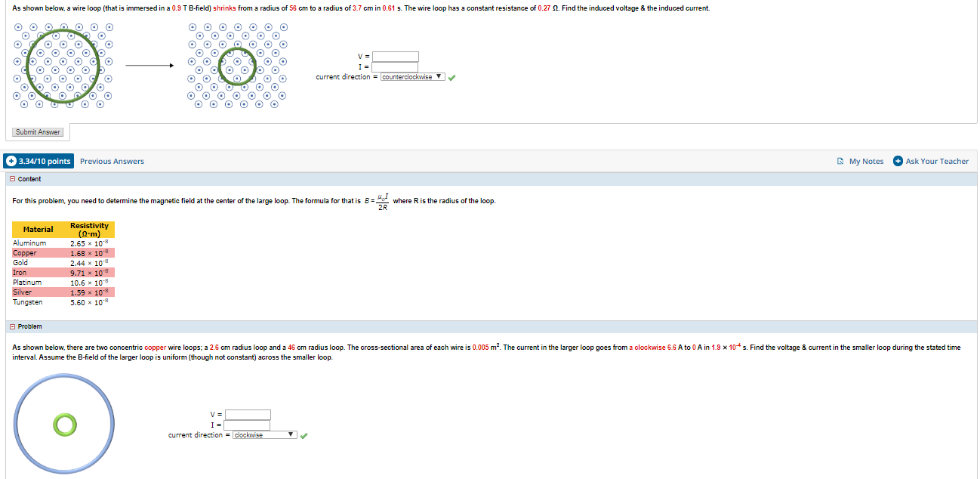
Task: Collapse the Content section minus icon
Action: [13, 178]
